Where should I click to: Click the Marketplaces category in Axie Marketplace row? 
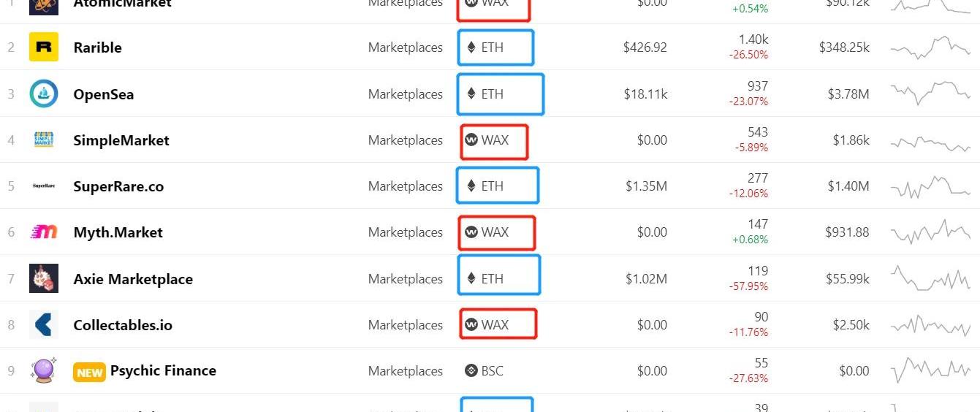(406, 278)
